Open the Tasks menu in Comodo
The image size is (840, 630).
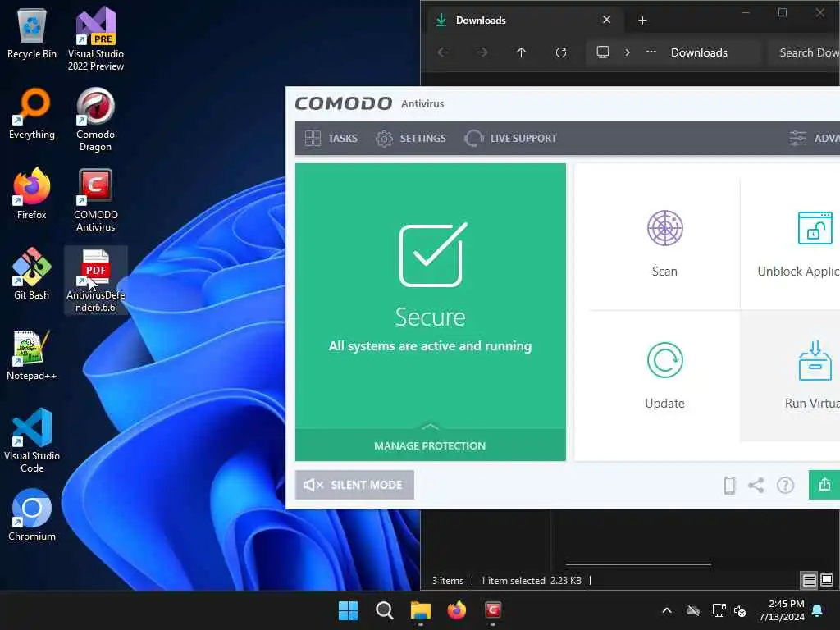coord(331,138)
